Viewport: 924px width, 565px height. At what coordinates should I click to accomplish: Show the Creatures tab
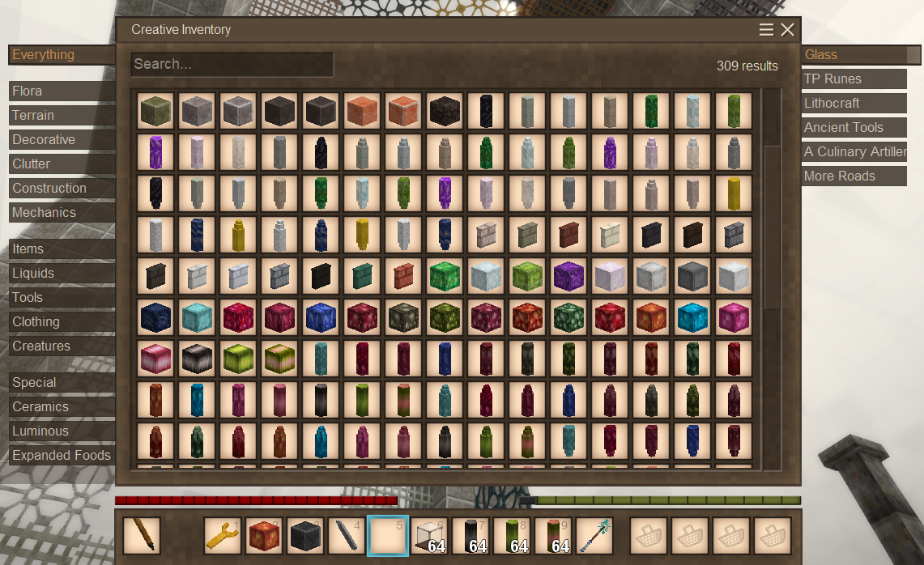[62, 346]
